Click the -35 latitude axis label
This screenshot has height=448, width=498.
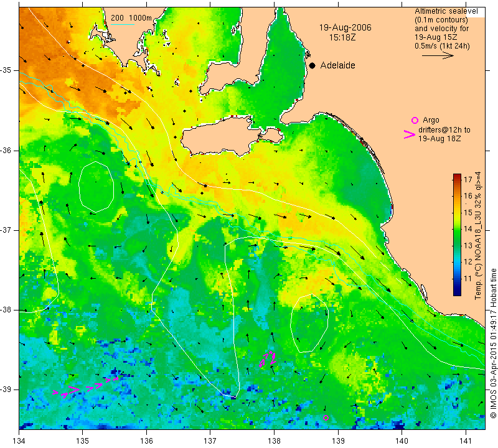click(6, 70)
